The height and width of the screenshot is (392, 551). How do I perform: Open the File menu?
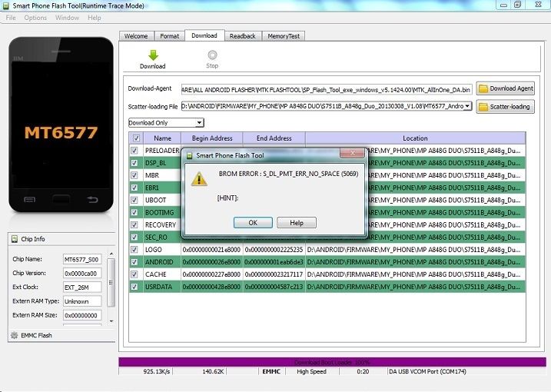[x=11, y=18]
